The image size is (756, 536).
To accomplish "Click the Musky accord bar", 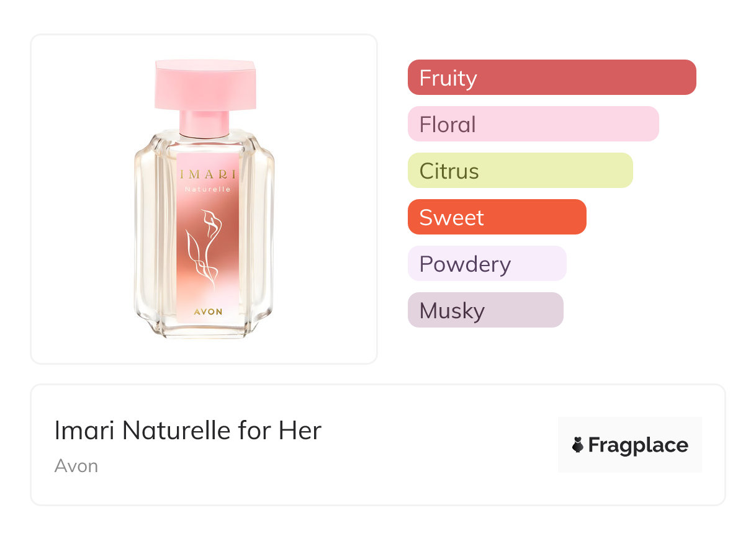I will 485,310.
